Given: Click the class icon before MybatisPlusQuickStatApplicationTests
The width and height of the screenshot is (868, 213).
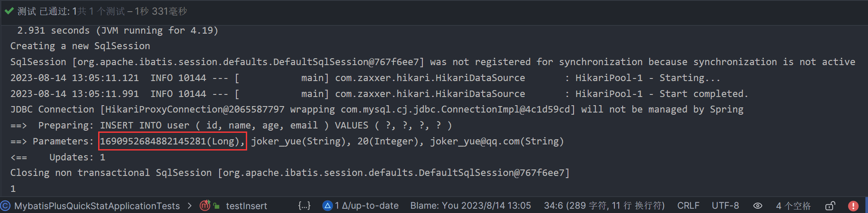Looking at the screenshot, I should point(6,206).
